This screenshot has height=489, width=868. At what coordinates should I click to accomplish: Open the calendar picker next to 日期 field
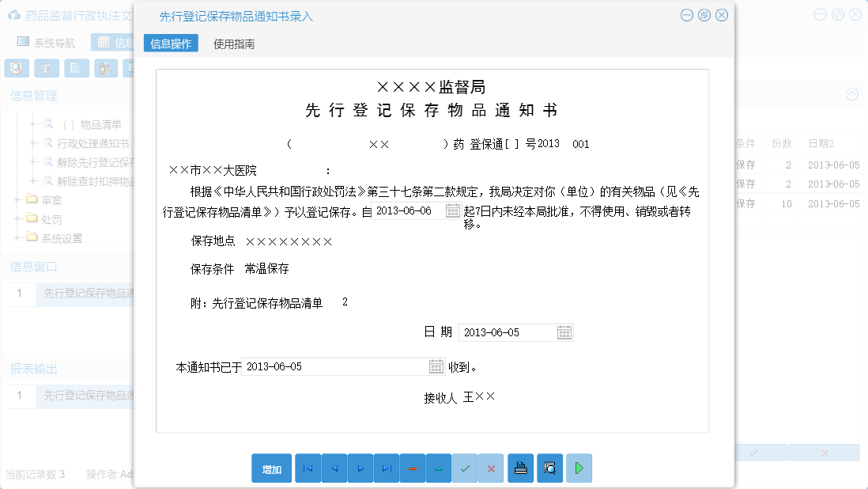tap(564, 332)
